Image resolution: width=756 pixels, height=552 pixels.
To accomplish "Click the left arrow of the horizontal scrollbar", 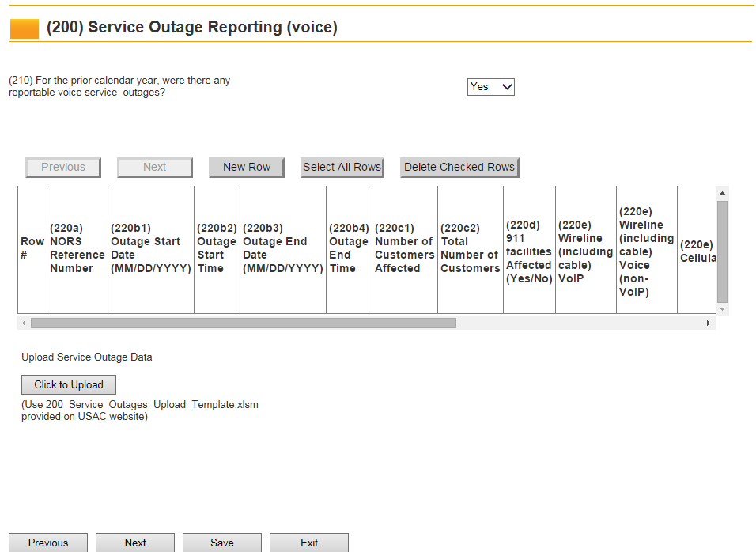I will pos(24,323).
